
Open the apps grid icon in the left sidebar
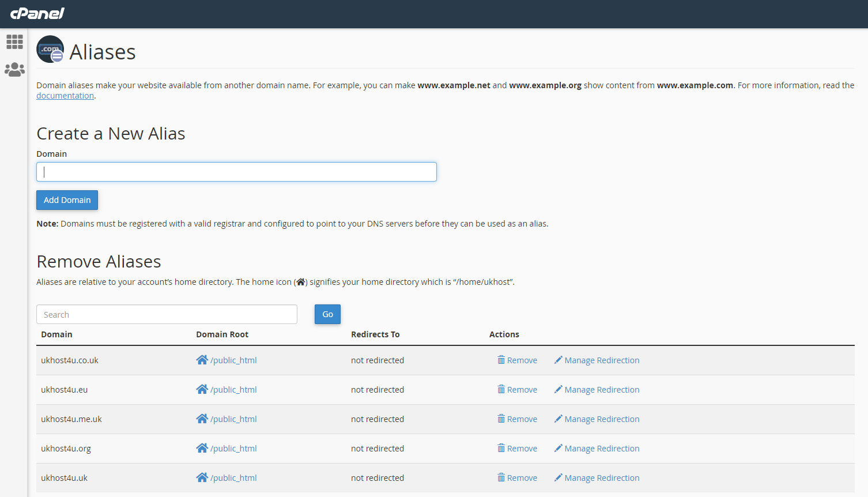tap(14, 42)
